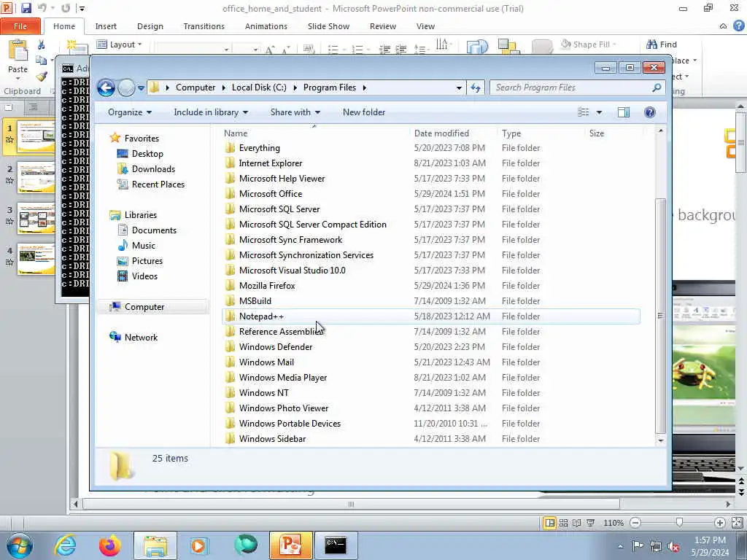The width and height of the screenshot is (747, 560).
Task: Click the PowerPoint zoom slider handle
Action: (679, 523)
